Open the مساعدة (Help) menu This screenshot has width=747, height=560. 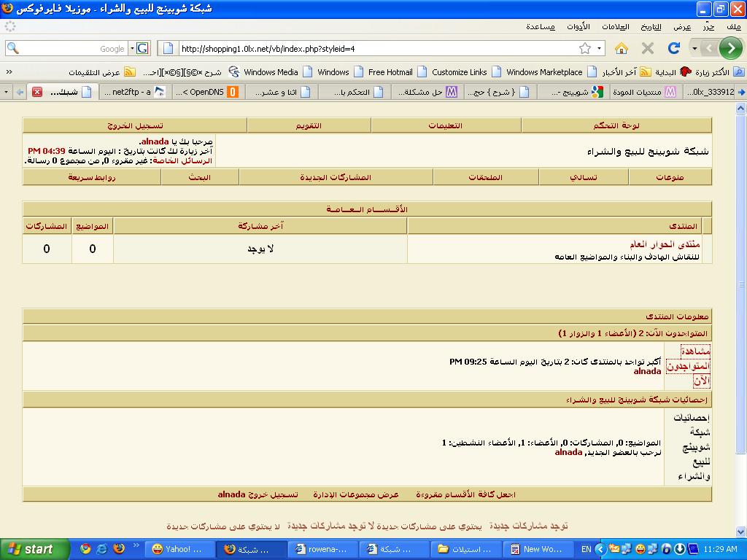point(541,27)
